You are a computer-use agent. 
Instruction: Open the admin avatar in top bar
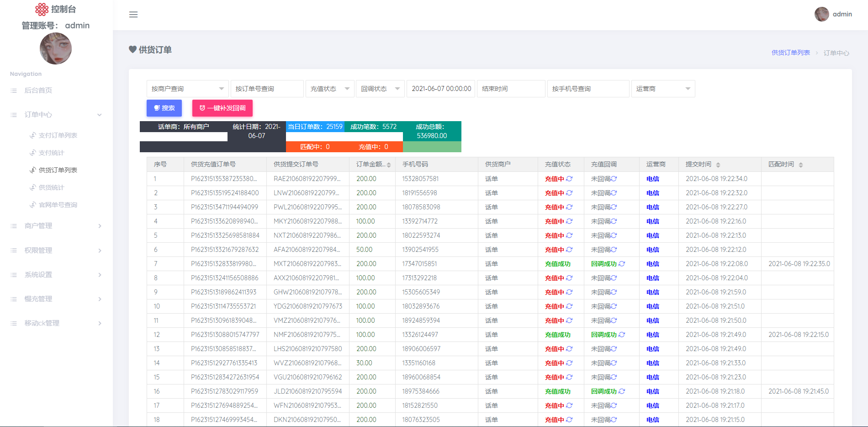click(x=821, y=14)
